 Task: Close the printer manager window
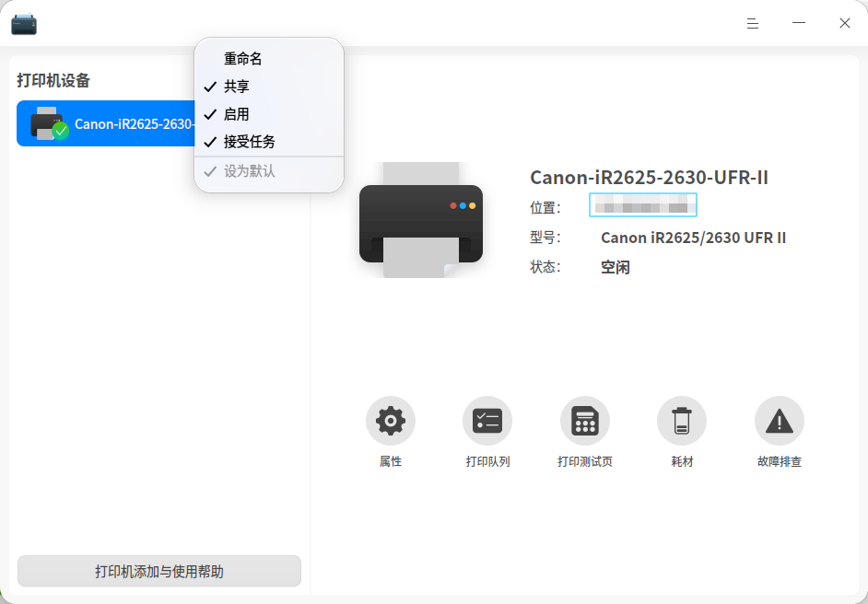pos(845,23)
